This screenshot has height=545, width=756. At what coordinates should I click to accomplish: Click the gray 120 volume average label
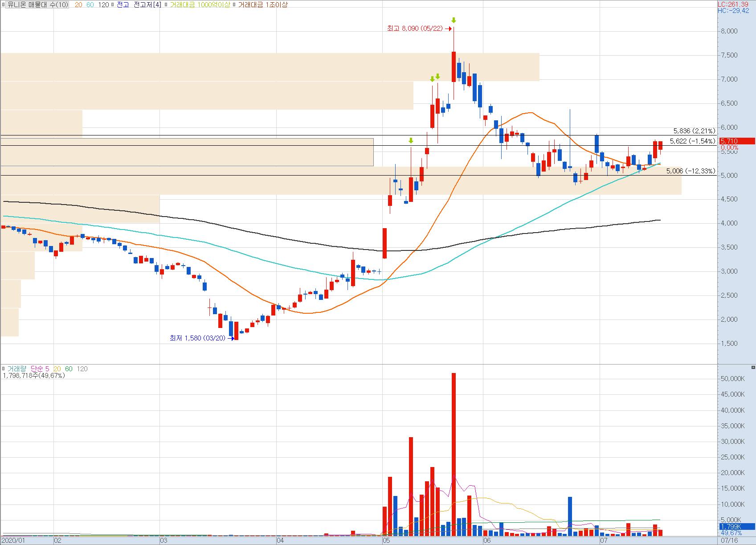[x=82, y=369]
